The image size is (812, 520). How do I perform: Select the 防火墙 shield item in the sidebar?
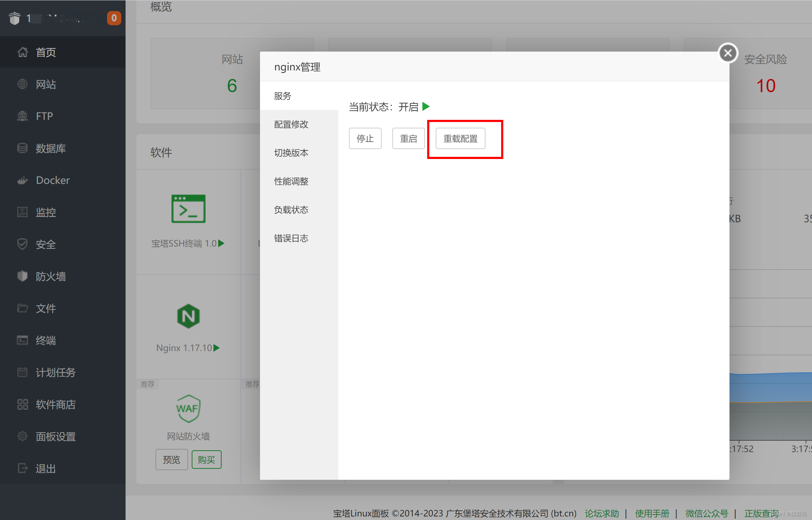pos(51,276)
